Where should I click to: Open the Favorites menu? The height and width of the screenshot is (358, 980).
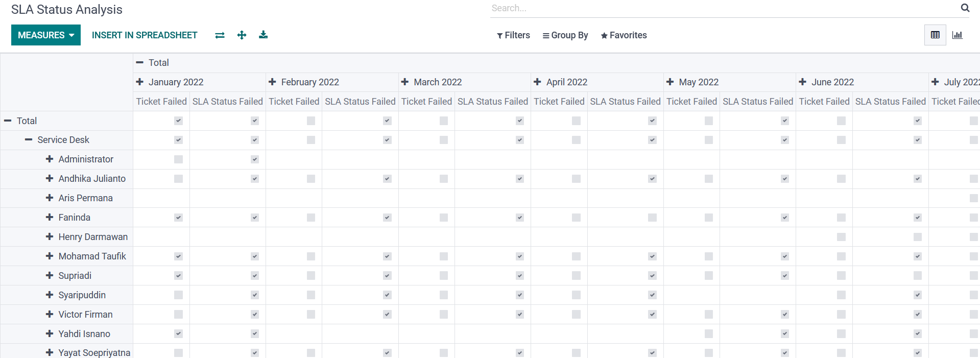[x=624, y=35]
